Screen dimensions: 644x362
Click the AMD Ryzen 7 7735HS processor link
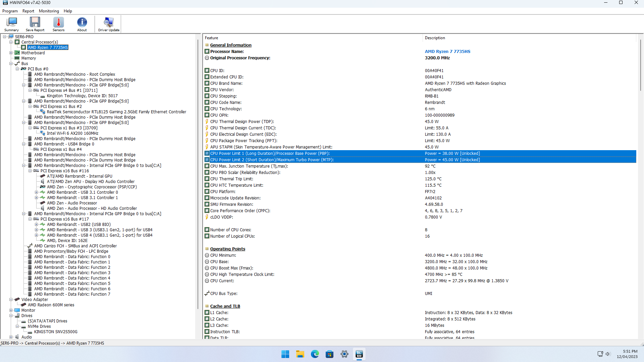point(447,52)
